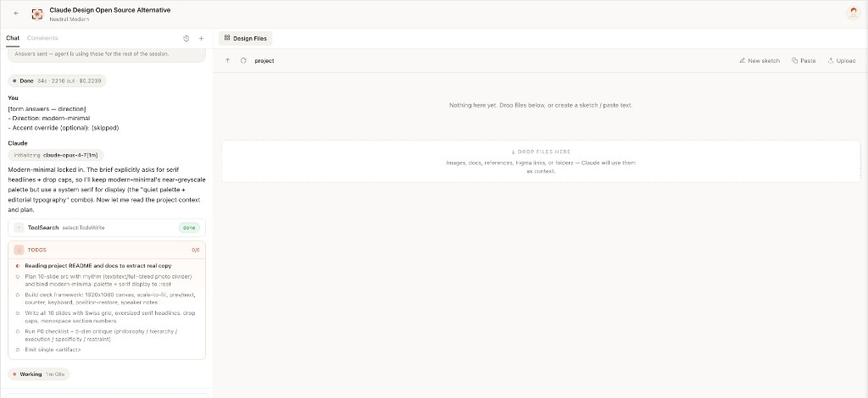Image resolution: width=868 pixels, height=398 pixels.
Task: Switch to the Chat tab
Action: [13, 38]
